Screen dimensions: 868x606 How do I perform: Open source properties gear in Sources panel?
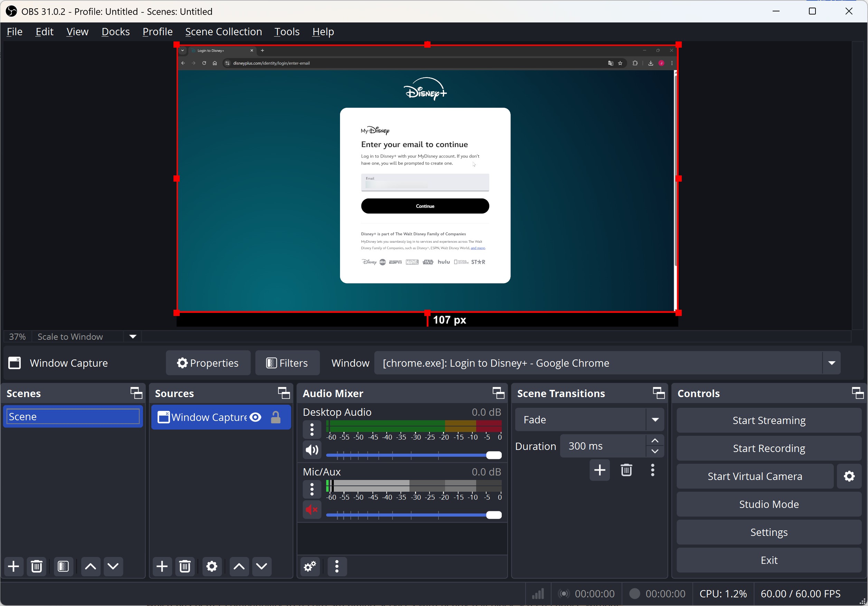(212, 566)
